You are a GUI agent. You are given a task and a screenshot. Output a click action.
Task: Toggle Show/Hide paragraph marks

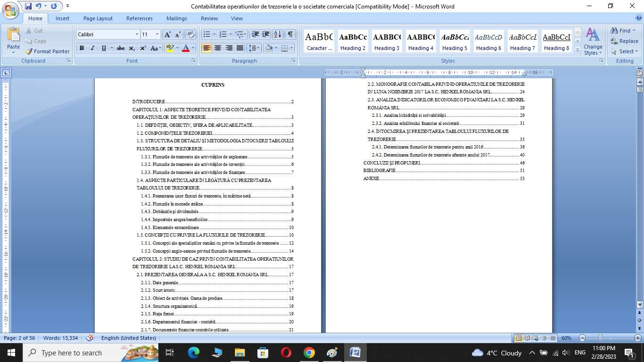pyautogui.click(x=290, y=34)
